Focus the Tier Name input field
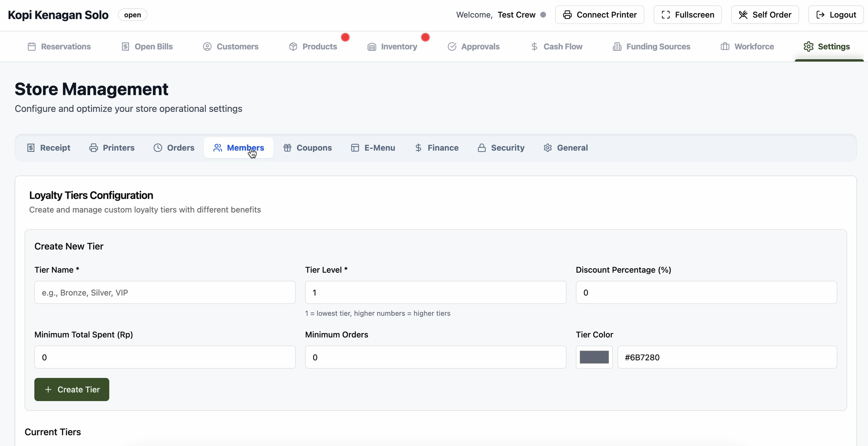This screenshot has height=446, width=868. [x=165, y=292]
